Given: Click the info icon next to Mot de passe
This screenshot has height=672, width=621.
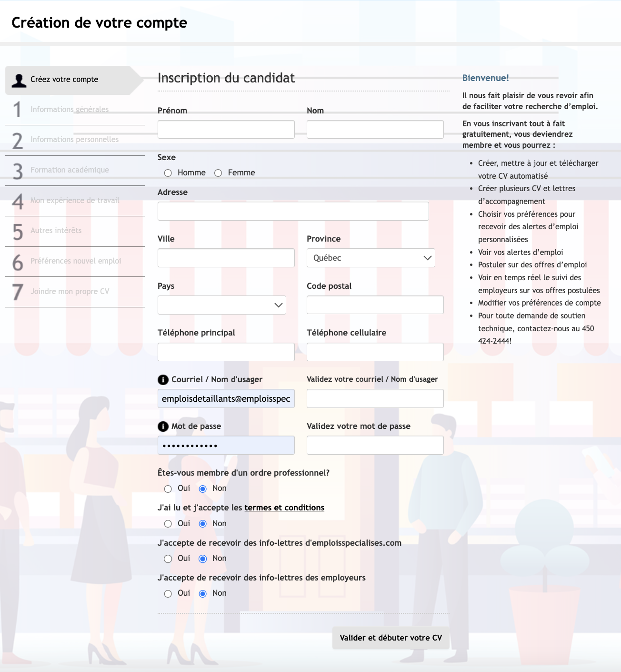Looking at the screenshot, I should click(163, 427).
